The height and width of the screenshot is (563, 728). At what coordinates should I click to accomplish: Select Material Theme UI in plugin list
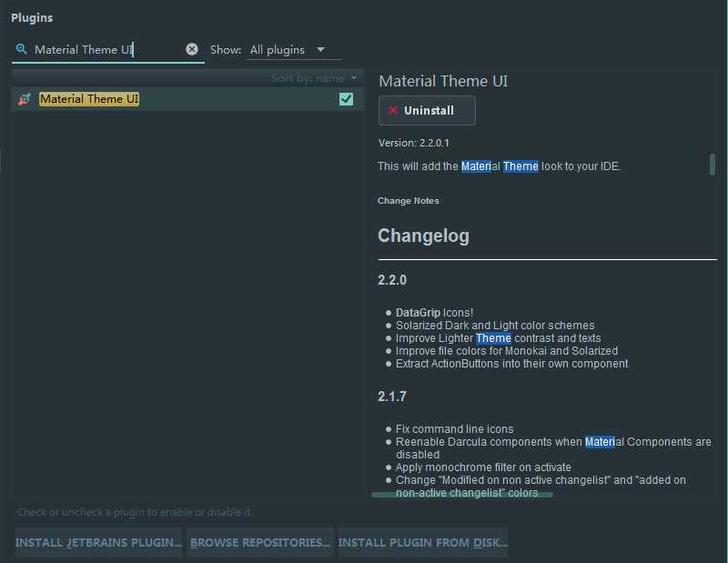(x=187, y=99)
